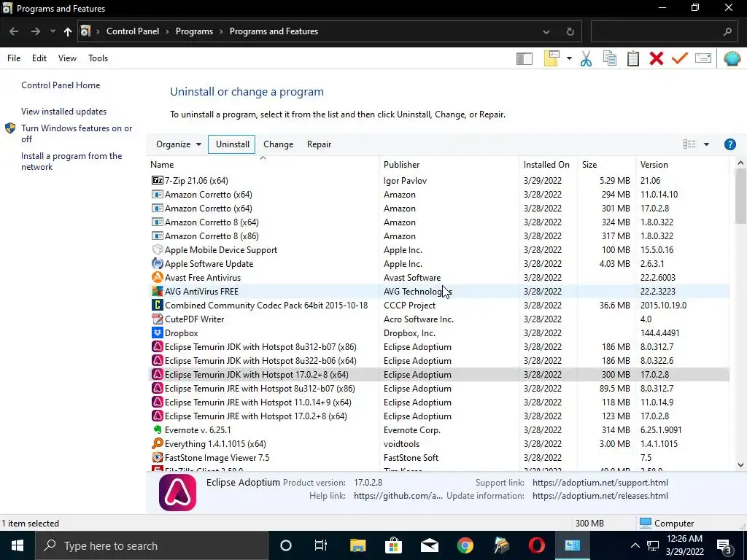Expand the address bar history dropdown
This screenshot has width=747, height=560.
pyautogui.click(x=546, y=31)
